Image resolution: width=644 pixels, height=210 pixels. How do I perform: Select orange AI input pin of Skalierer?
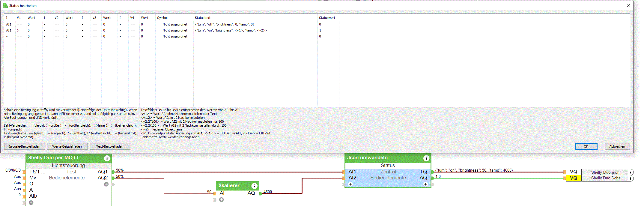coord(214,193)
